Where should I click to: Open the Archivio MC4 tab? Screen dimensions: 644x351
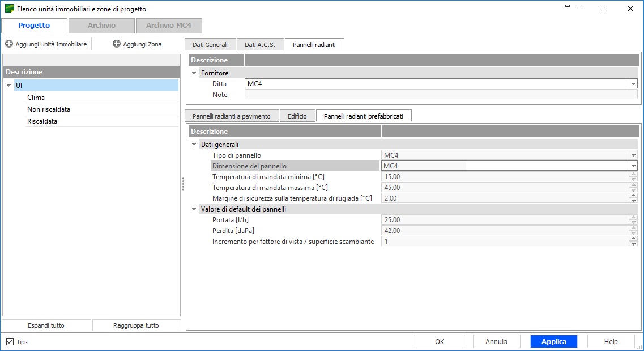click(169, 26)
